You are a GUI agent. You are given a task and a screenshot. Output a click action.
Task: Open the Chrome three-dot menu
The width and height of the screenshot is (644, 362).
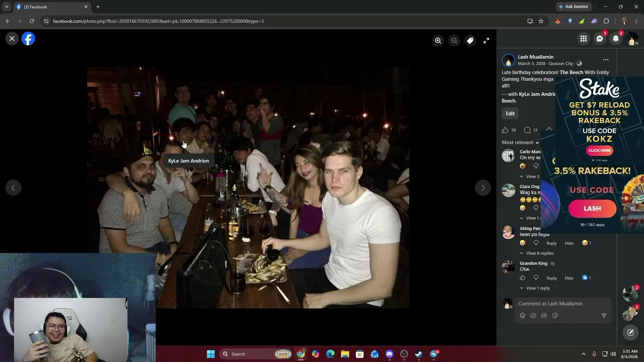(x=636, y=21)
